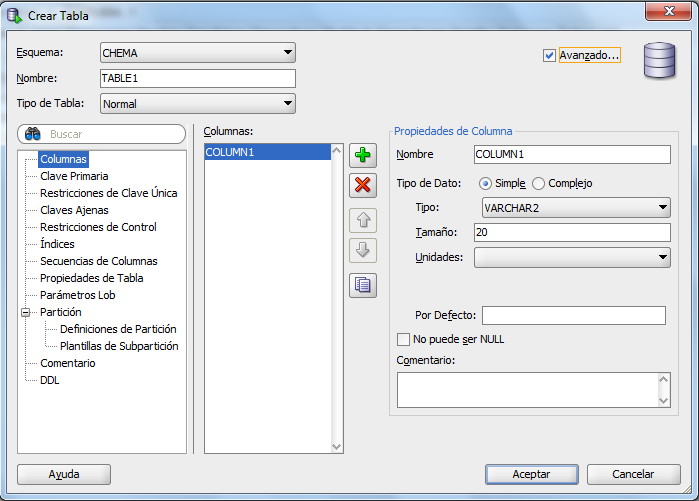Move column up with up arrow icon
Screen dimensions: 699x501
(x=362, y=220)
